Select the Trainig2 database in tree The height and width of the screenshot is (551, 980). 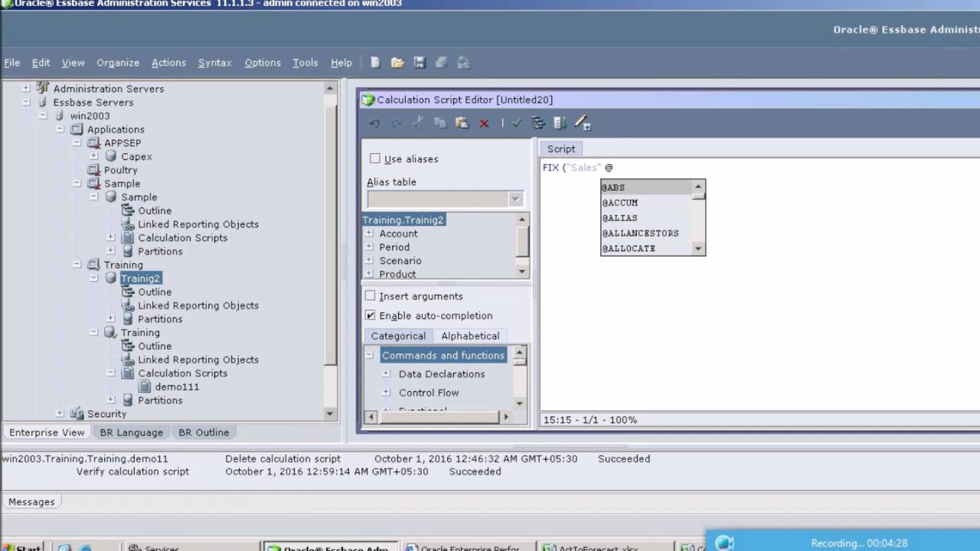coord(140,278)
